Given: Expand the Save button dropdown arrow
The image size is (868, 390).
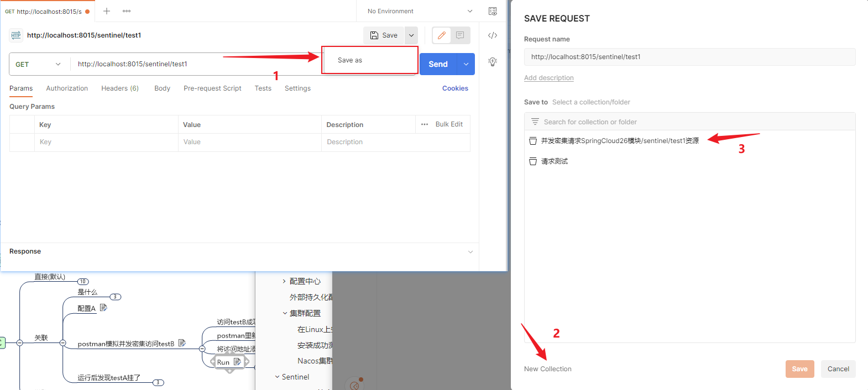Looking at the screenshot, I should pyautogui.click(x=411, y=35).
